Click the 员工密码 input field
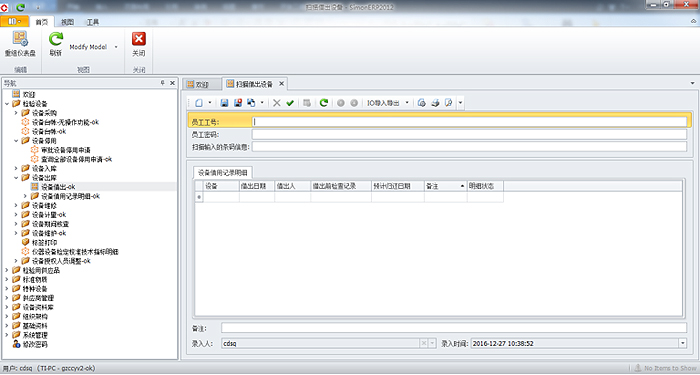Image resolution: width=700 pixels, height=375 pixels. (x=470, y=134)
